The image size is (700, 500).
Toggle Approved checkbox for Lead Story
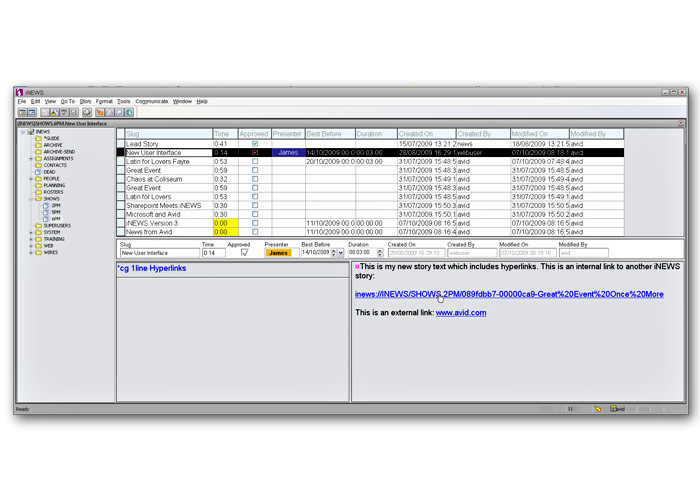pyautogui.click(x=255, y=144)
